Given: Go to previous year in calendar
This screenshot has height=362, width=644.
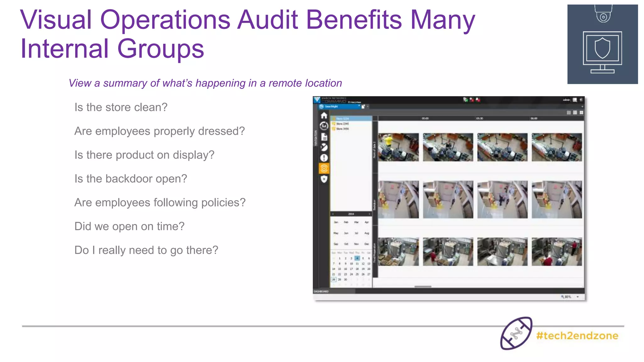Looking at the screenshot, I should (333, 214).
